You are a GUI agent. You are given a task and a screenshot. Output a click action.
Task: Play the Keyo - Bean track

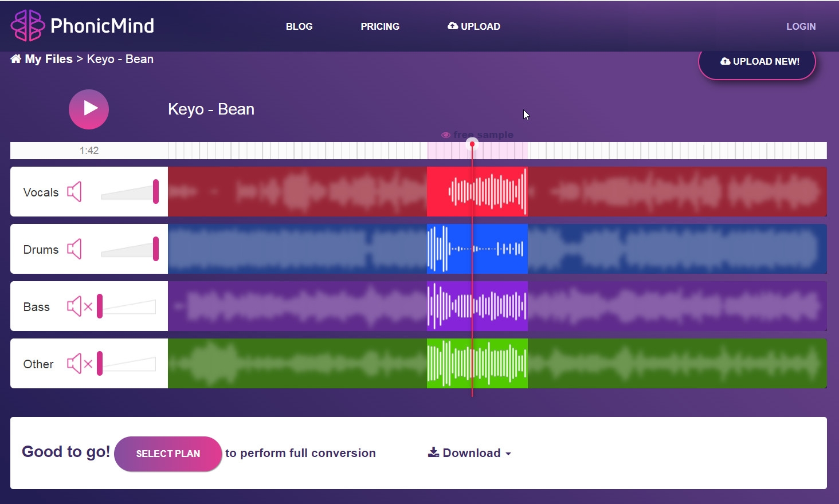(89, 109)
